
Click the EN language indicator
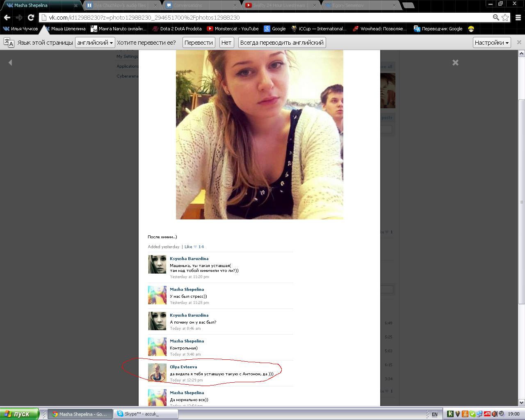tap(434, 414)
